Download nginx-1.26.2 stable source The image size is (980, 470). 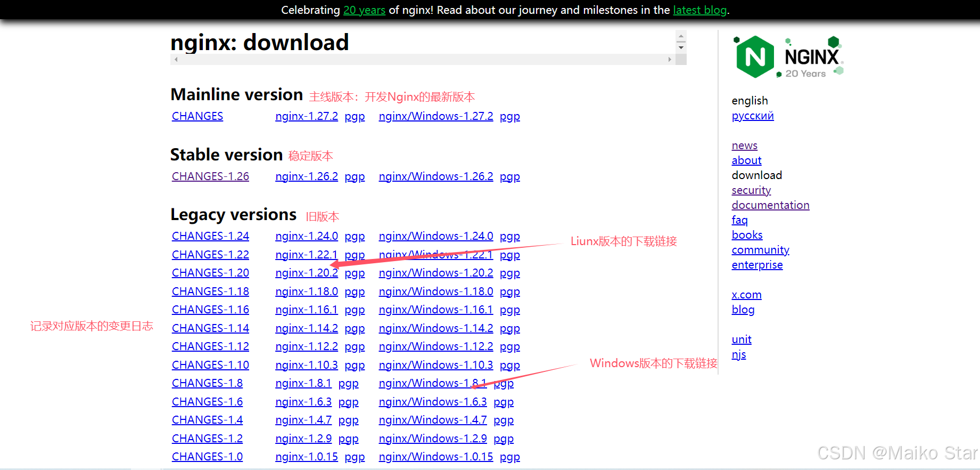307,176
